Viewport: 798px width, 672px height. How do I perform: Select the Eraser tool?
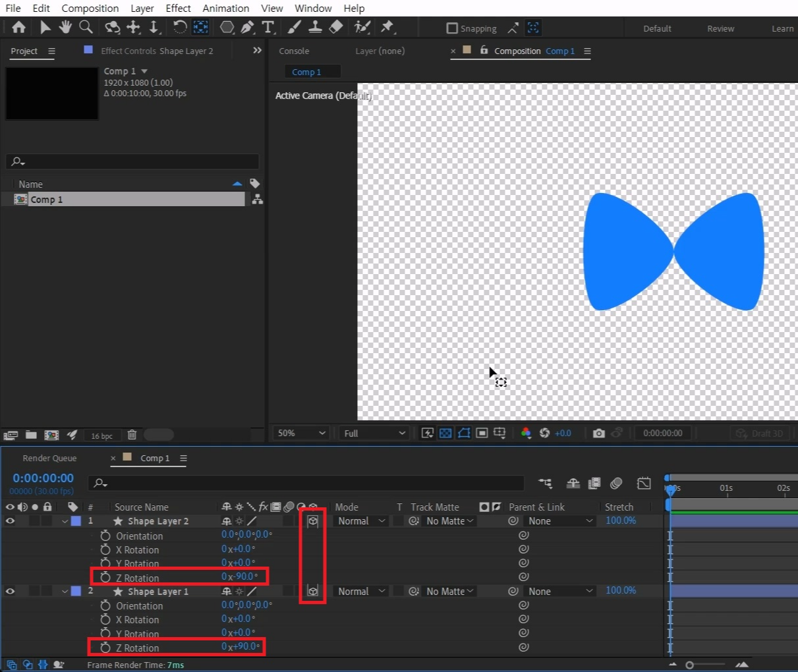tap(336, 27)
